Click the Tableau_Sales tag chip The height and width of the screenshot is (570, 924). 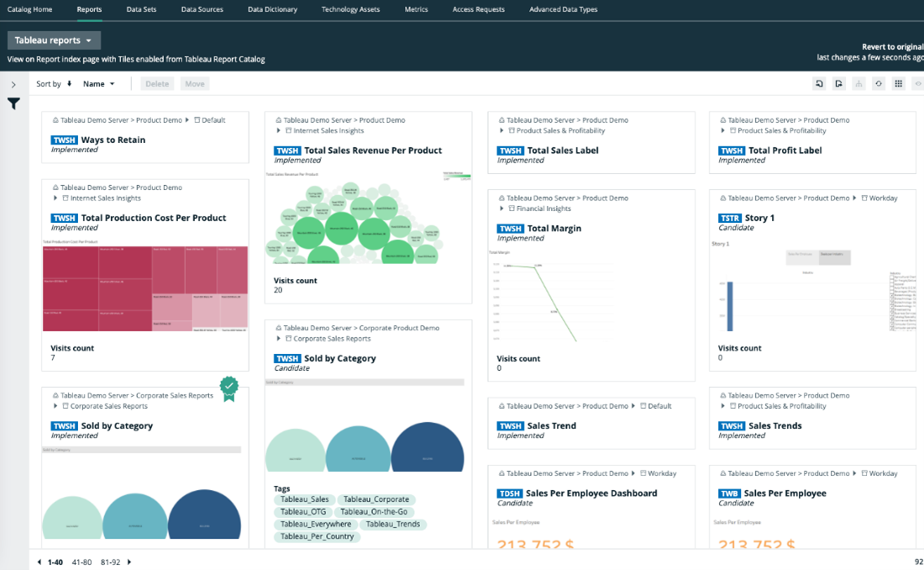[304, 499]
